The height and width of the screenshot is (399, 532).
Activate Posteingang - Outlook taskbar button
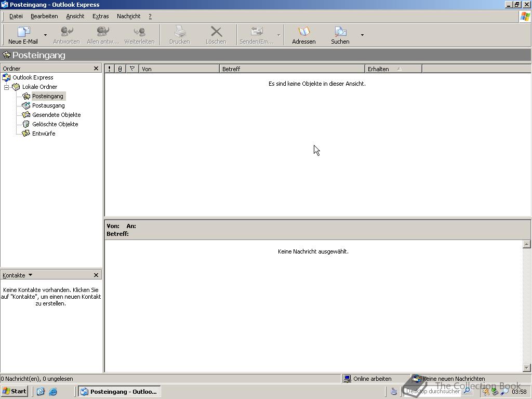(x=119, y=392)
